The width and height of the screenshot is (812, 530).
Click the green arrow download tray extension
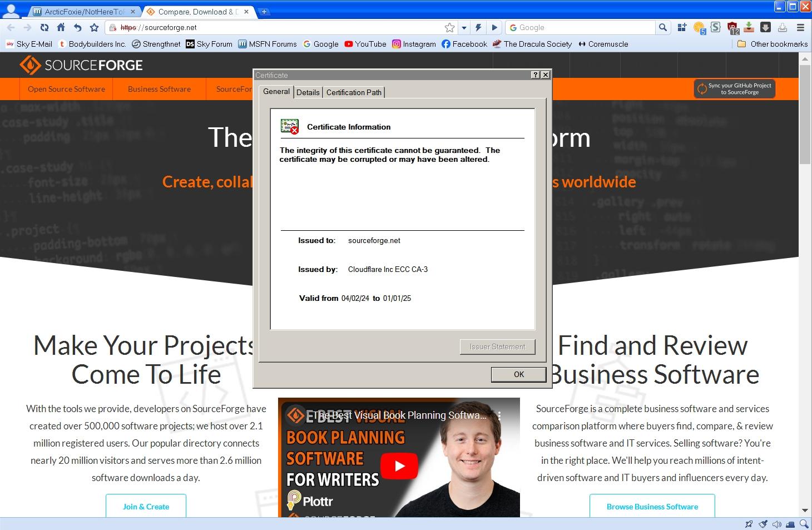point(749,27)
